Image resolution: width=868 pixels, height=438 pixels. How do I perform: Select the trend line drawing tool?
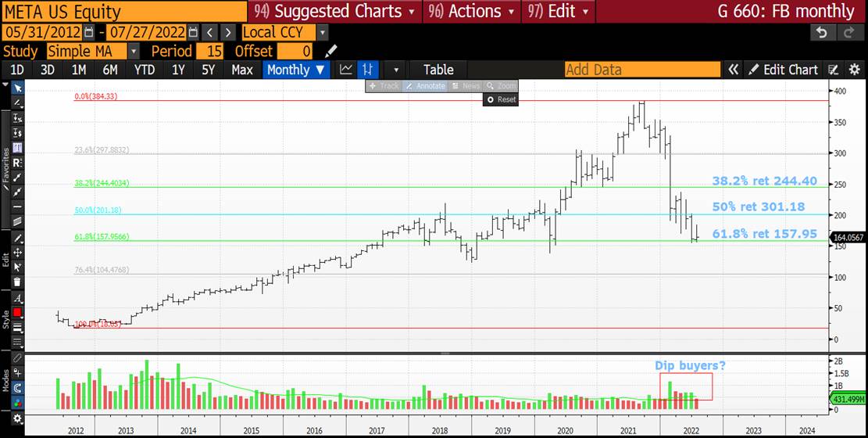[x=17, y=103]
